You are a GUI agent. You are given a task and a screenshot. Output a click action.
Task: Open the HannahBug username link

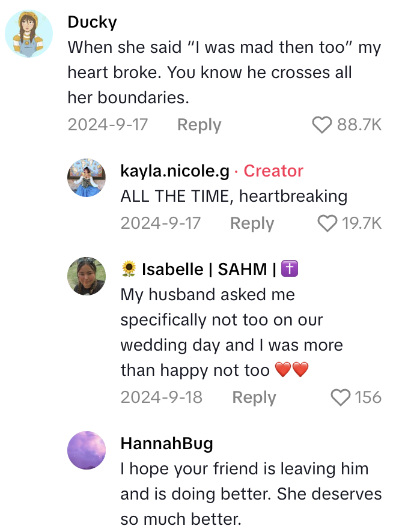point(166,443)
